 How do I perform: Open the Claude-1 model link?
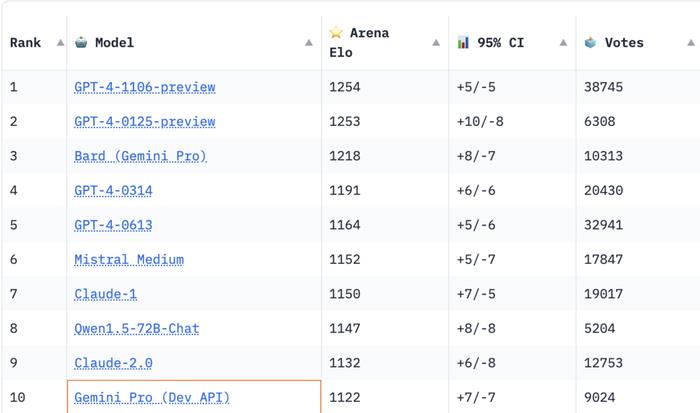pyautogui.click(x=105, y=294)
